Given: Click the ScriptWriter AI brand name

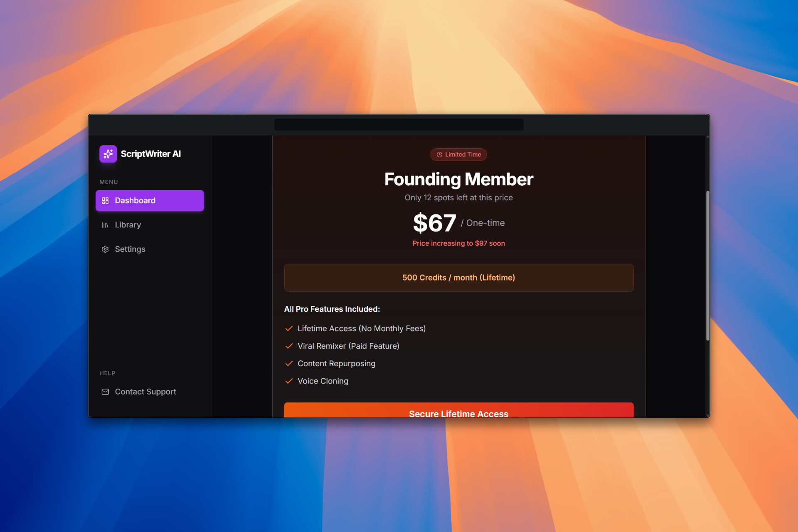Looking at the screenshot, I should [151, 154].
